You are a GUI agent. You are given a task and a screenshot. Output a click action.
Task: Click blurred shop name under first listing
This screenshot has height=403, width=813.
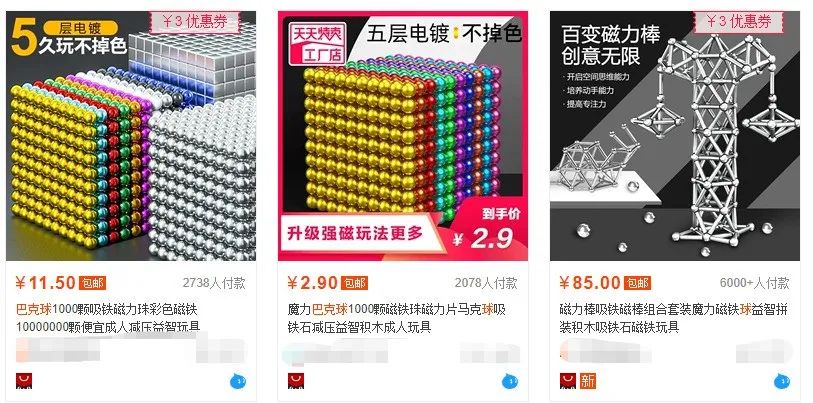58,350
